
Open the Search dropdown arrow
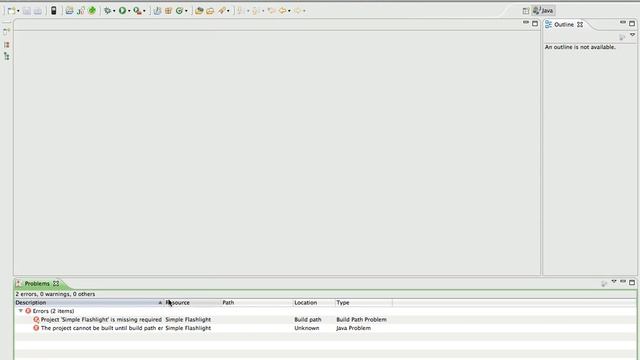[x=228, y=11]
